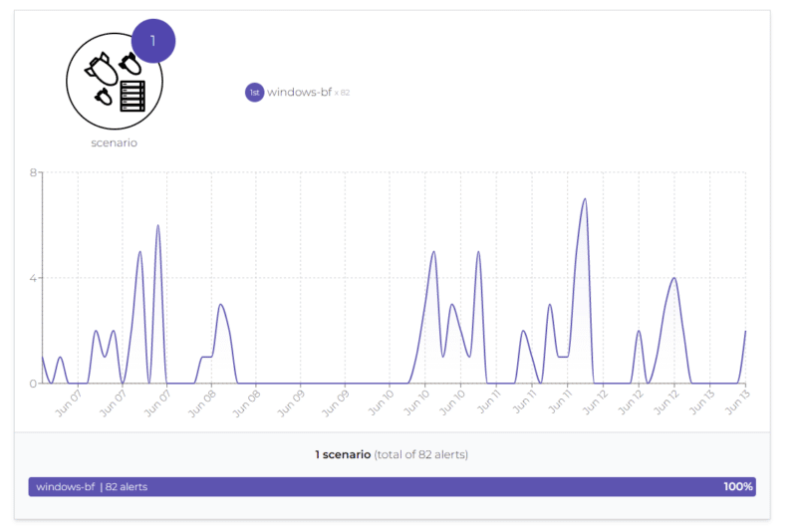Screen dimensions: 797x532
Task: Click the 100% label on the bar
Action: pos(738,487)
